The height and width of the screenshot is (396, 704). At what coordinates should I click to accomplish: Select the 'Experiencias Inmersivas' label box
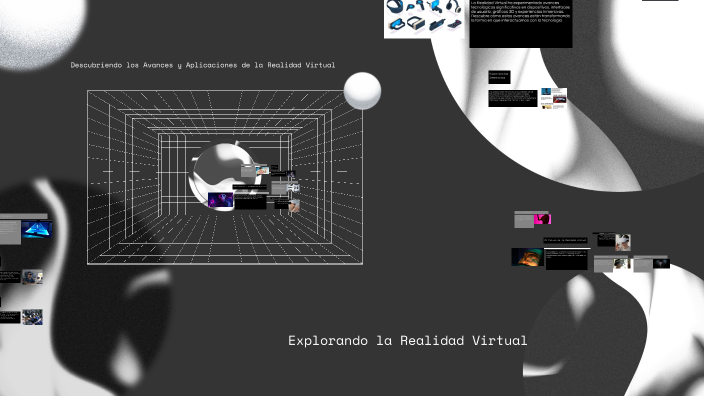click(499, 77)
